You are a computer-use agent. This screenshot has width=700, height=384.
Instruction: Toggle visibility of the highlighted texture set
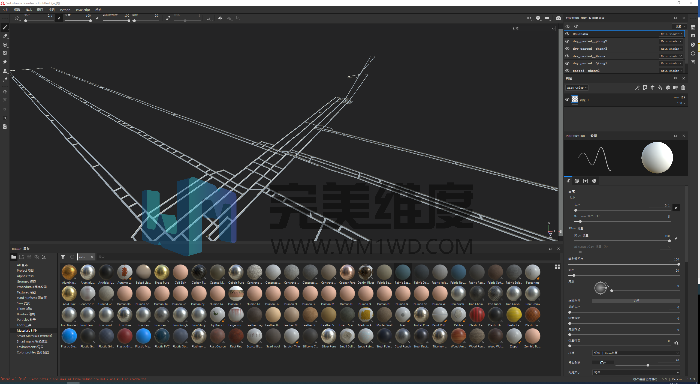click(567, 34)
